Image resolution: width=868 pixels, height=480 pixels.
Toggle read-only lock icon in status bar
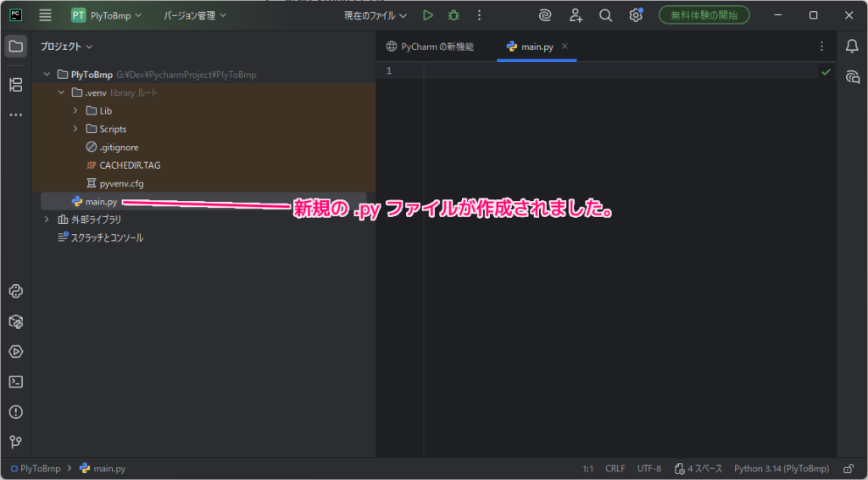pos(848,469)
